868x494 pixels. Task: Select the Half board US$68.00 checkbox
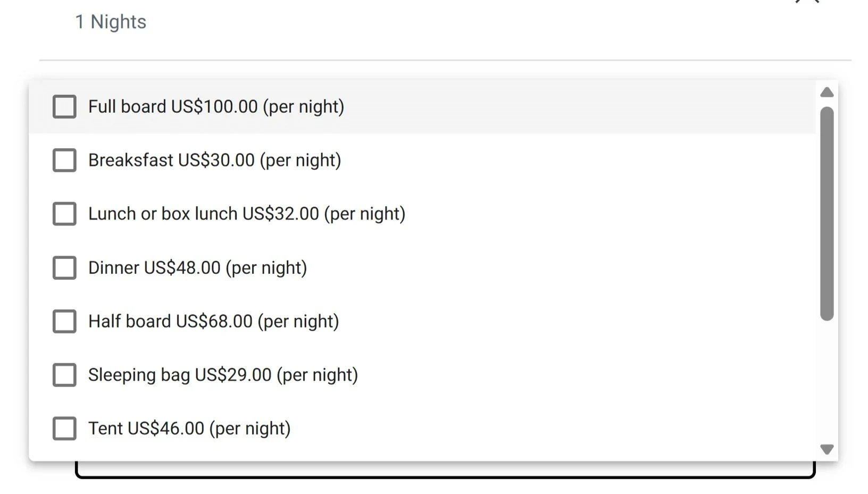click(x=64, y=321)
